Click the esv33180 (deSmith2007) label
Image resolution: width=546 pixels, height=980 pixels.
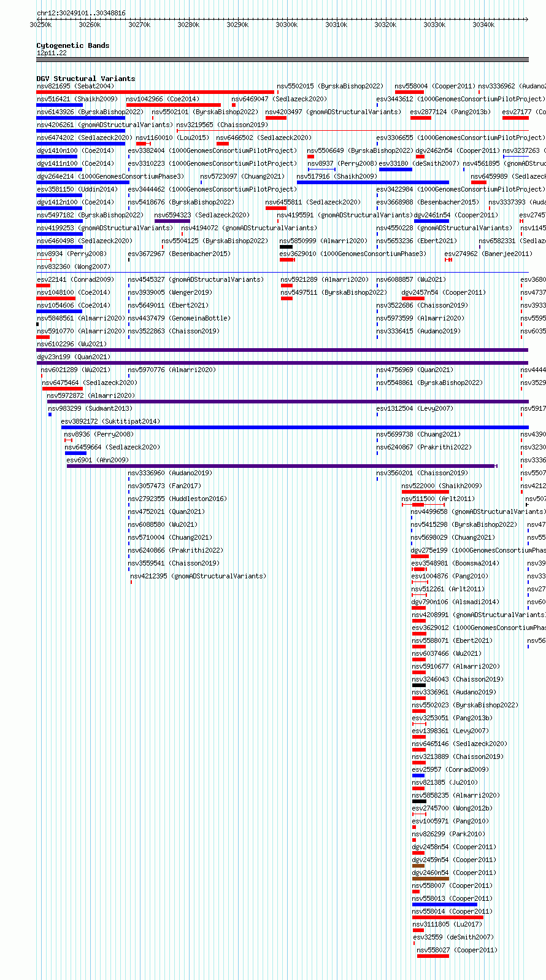point(419,163)
